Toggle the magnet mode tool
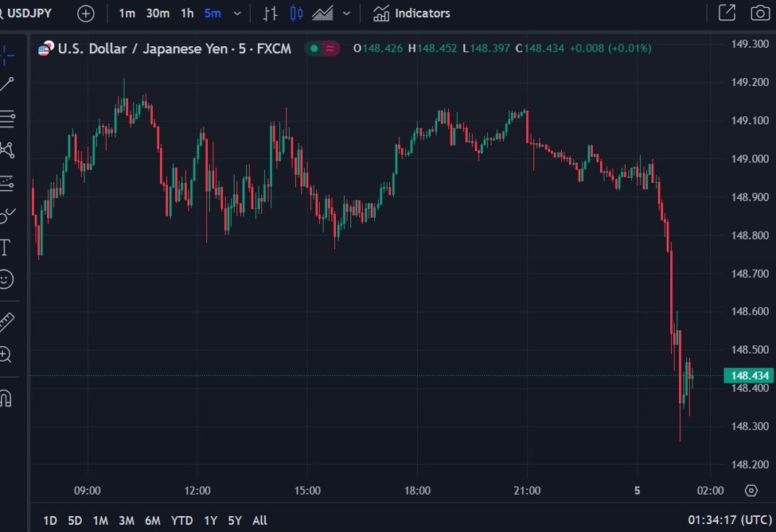Image resolution: width=776 pixels, height=532 pixels. point(6,398)
